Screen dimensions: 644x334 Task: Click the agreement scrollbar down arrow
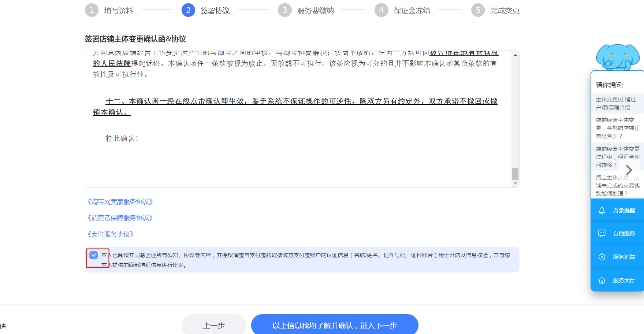[x=515, y=183]
